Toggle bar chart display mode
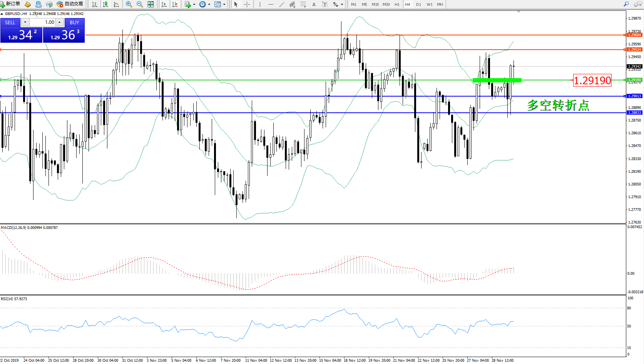The image size is (644, 364). (x=94, y=4)
